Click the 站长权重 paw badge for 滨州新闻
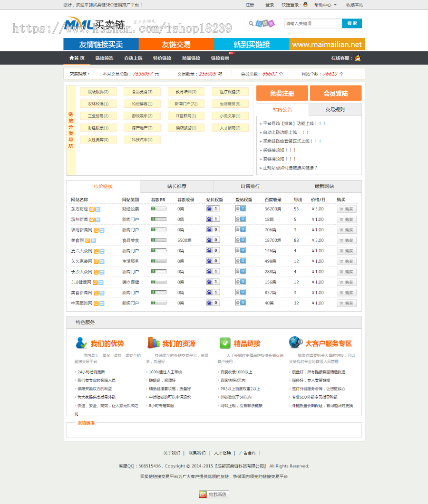 213,219
